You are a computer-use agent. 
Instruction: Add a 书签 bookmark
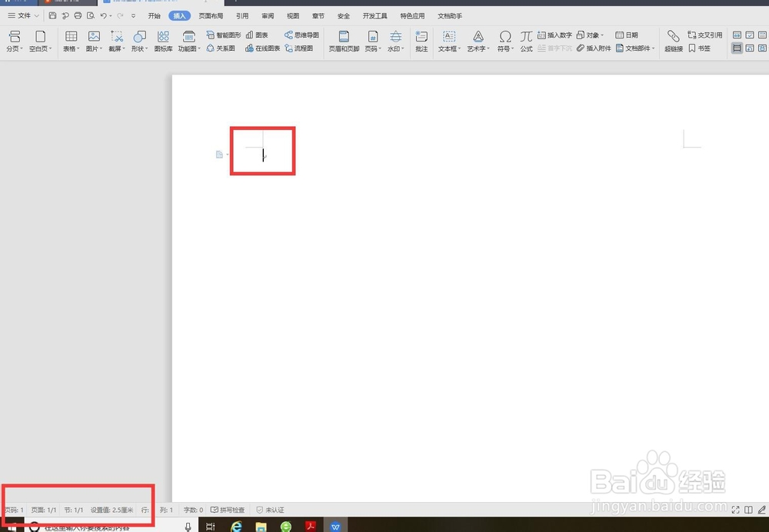(x=699, y=48)
